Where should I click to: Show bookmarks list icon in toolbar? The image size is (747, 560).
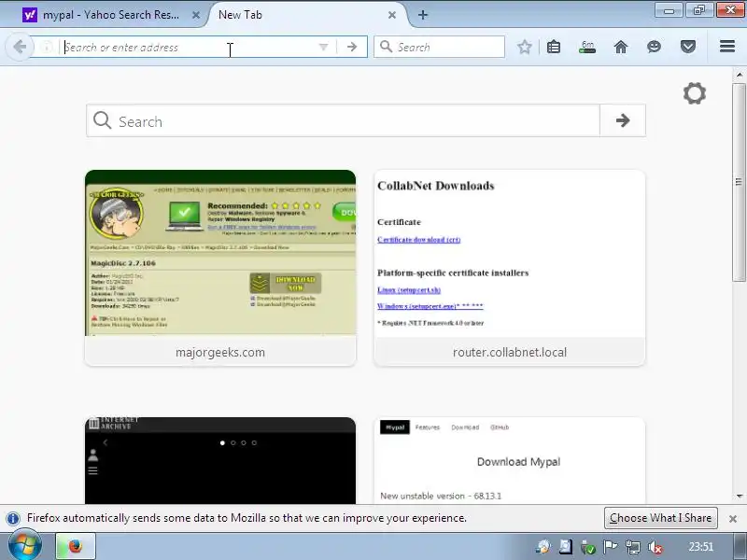point(554,47)
